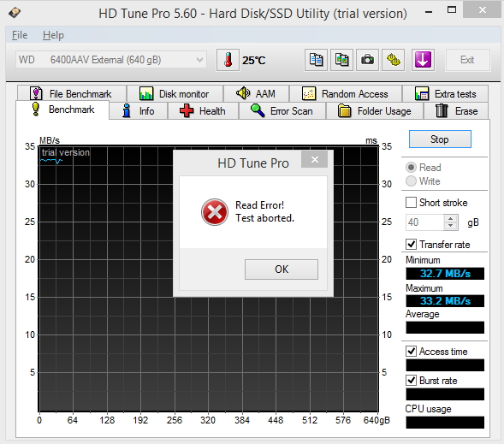Viewport: 504px width, 444px height.
Task: Click the 'Read Error! Test aborted.' message
Action: click(x=264, y=211)
